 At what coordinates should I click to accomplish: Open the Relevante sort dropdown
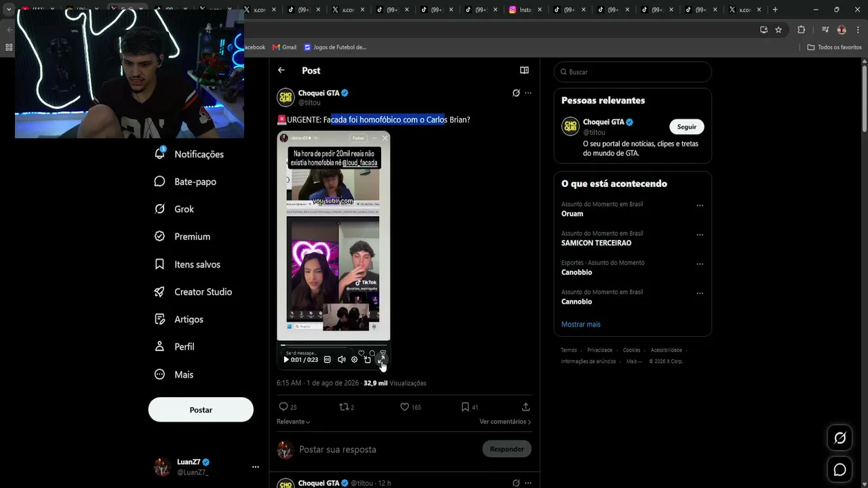tap(294, 422)
